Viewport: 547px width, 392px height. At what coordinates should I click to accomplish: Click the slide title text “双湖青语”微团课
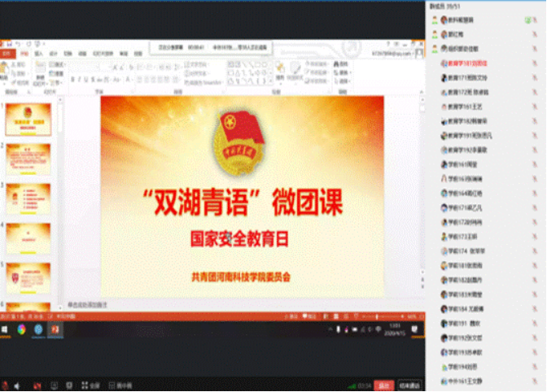[243, 203]
